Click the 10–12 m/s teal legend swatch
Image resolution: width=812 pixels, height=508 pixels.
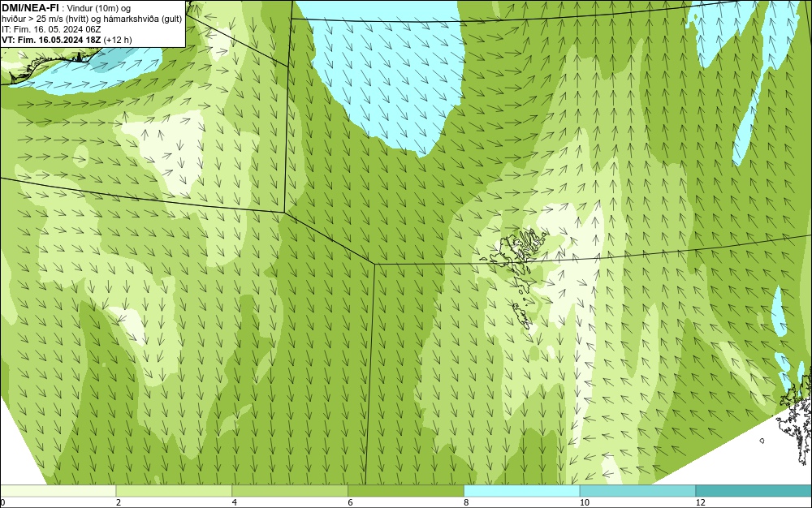tap(638, 491)
